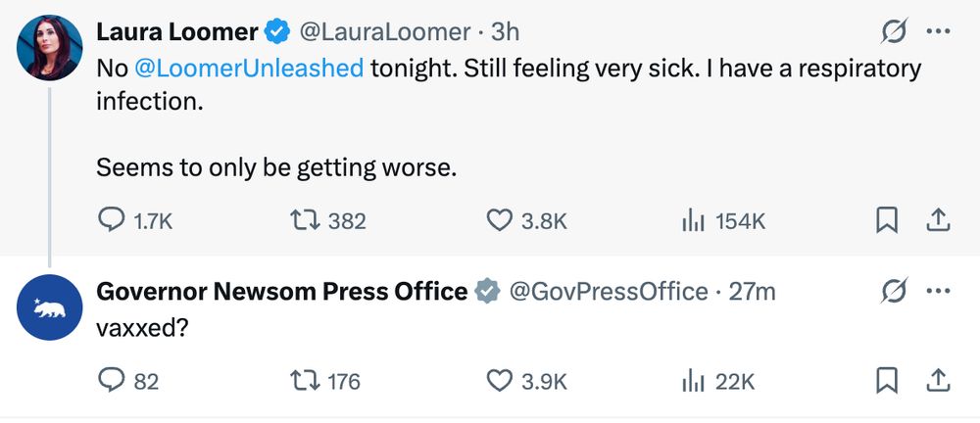Share Laura Loomer's tweet

coord(938,221)
